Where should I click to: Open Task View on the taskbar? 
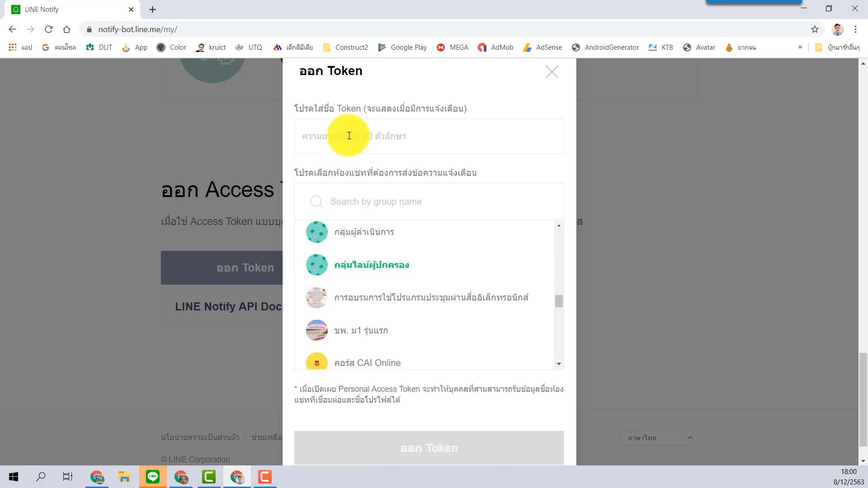(68, 477)
